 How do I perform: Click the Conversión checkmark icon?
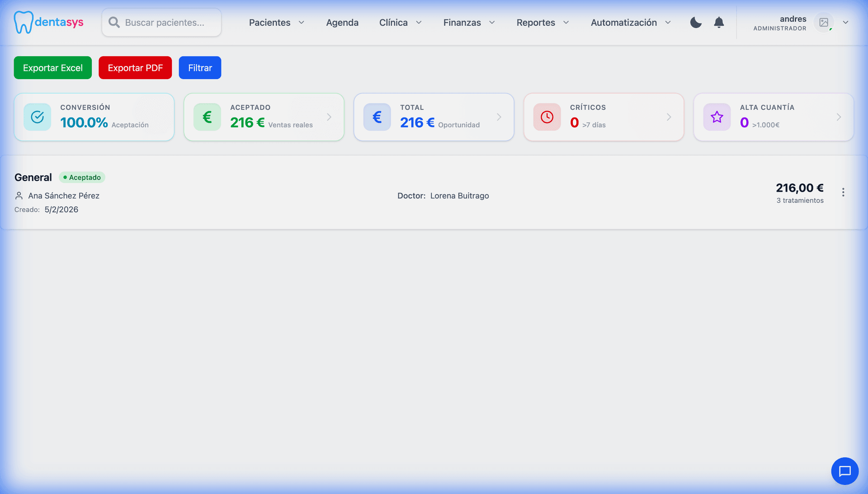click(38, 117)
